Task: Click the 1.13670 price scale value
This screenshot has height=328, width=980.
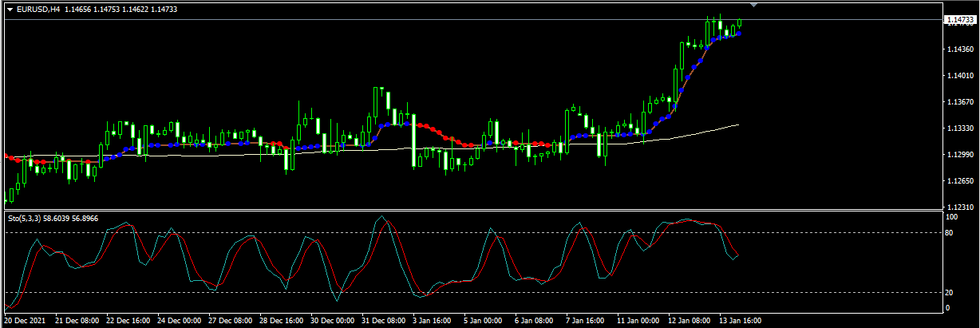Action: 960,102
